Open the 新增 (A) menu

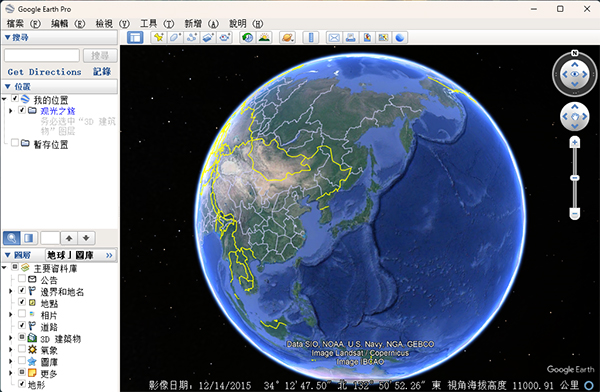pyautogui.click(x=202, y=24)
